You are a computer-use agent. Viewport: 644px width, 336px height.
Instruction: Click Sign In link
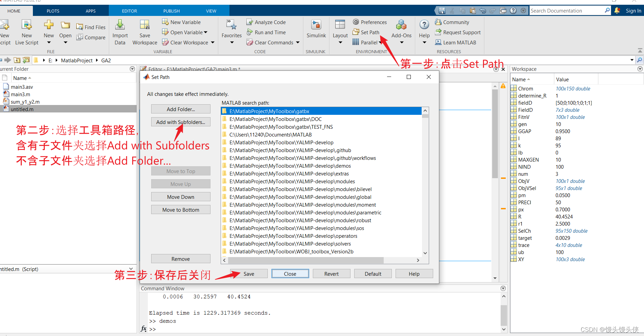tap(633, 10)
